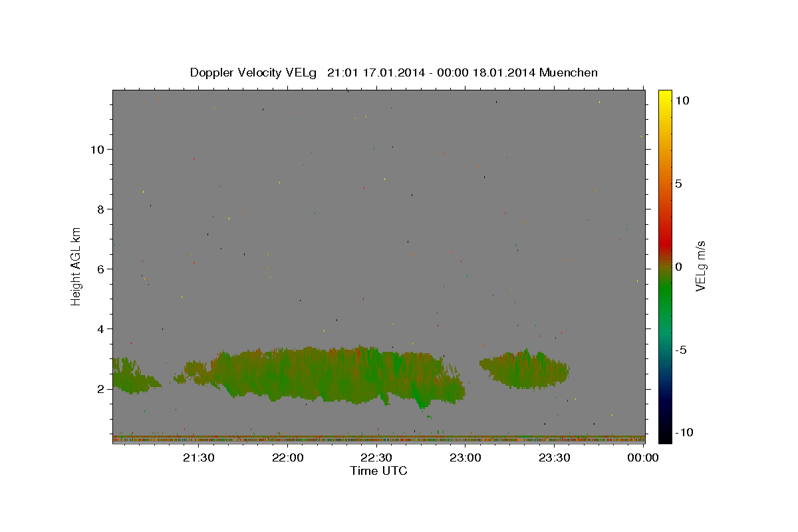The image size is (798, 532).
Task: Click the colorbar value -5
Action: point(681,350)
